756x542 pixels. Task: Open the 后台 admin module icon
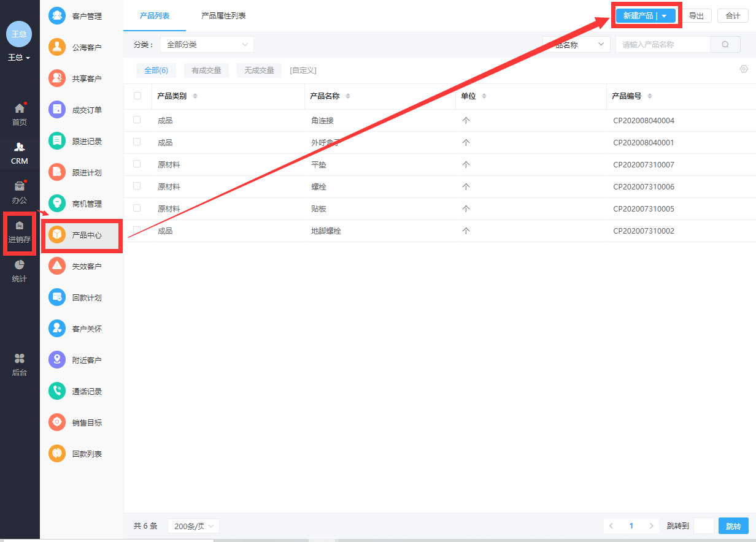(x=20, y=359)
